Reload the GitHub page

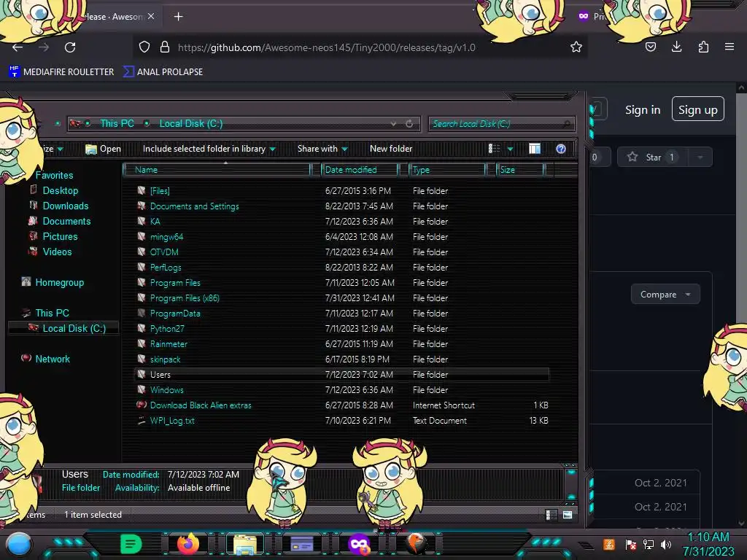click(x=70, y=47)
